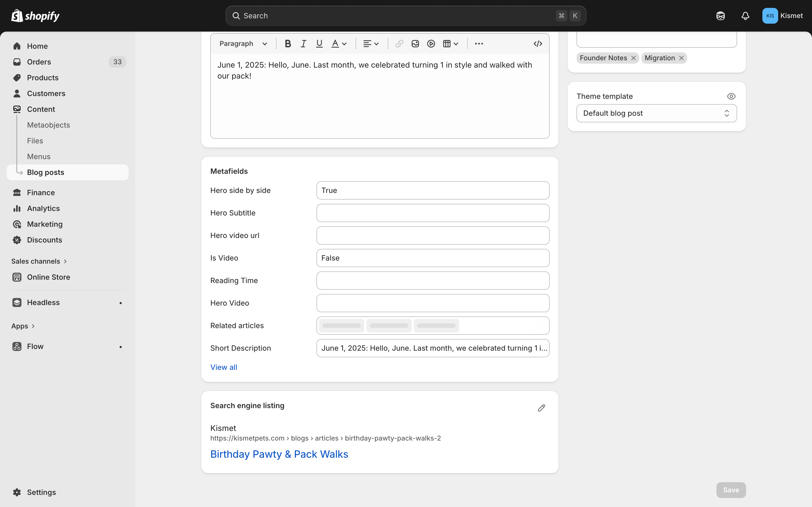Click View all metafields link
Screen dimensions: 812x507
(224, 367)
